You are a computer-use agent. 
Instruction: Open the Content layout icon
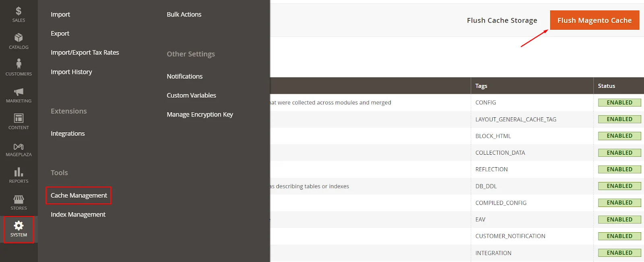[x=19, y=118]
